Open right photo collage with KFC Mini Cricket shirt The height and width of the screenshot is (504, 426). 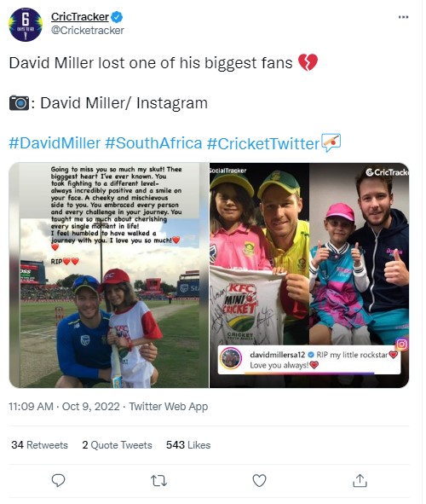pos(309,275)
